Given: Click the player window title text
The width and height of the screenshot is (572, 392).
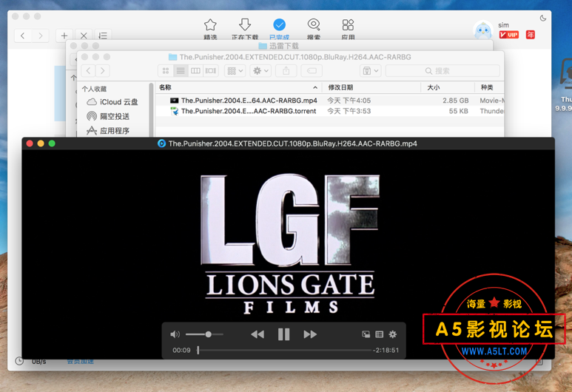Looking at the screenshot, I should click(292, 143).
